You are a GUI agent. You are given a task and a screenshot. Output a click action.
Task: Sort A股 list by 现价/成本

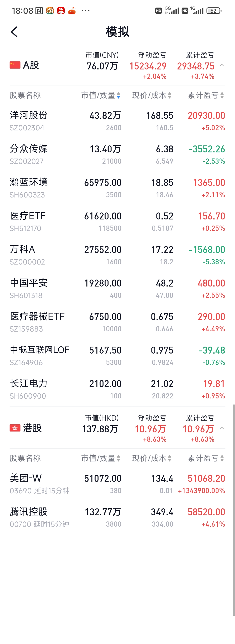(152, 95)
